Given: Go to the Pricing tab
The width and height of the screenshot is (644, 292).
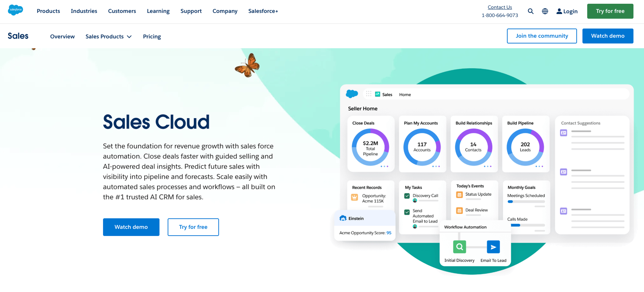Looking at the screenshot, I should (152, 36).
